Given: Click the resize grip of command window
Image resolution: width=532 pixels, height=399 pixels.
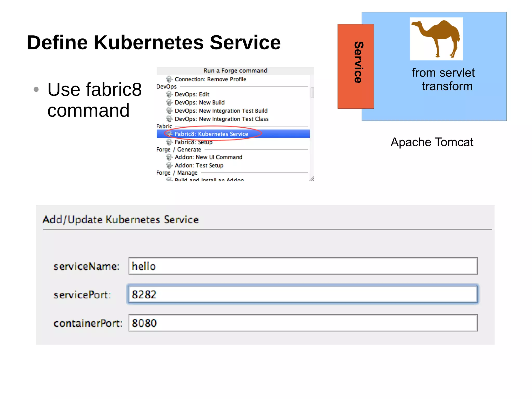Looking at the screenshot, I should click(312, 179).
